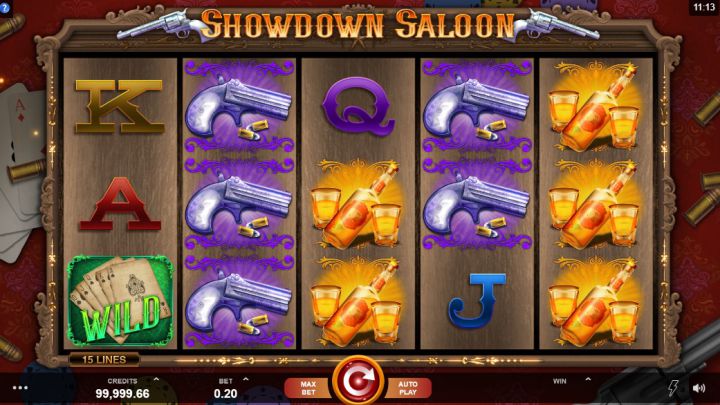Viewport: 720px width, 405px height.
Task: Expand the Credits arrow
Action: pos(157,380)
